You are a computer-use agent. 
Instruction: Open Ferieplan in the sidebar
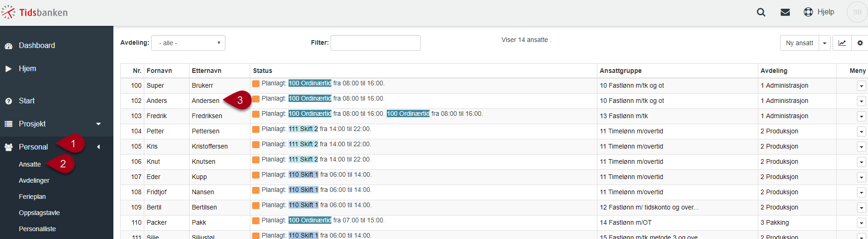pos(32,197)
